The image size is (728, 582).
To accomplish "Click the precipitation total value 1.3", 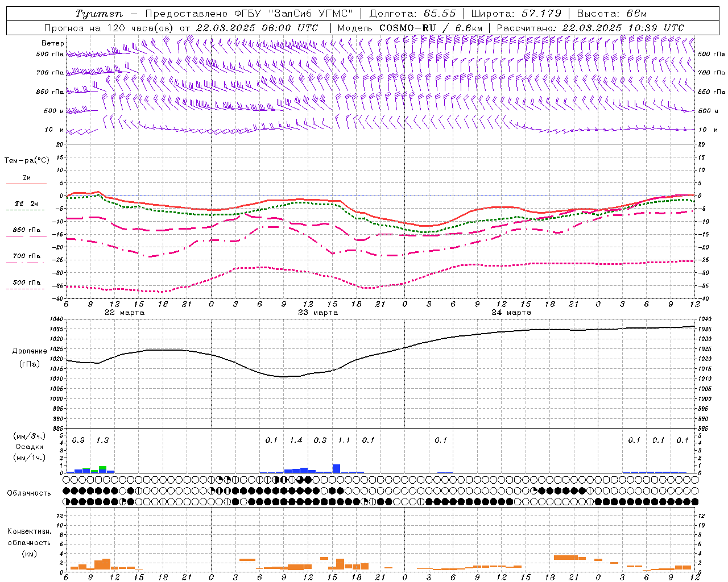I will [102, 440].
